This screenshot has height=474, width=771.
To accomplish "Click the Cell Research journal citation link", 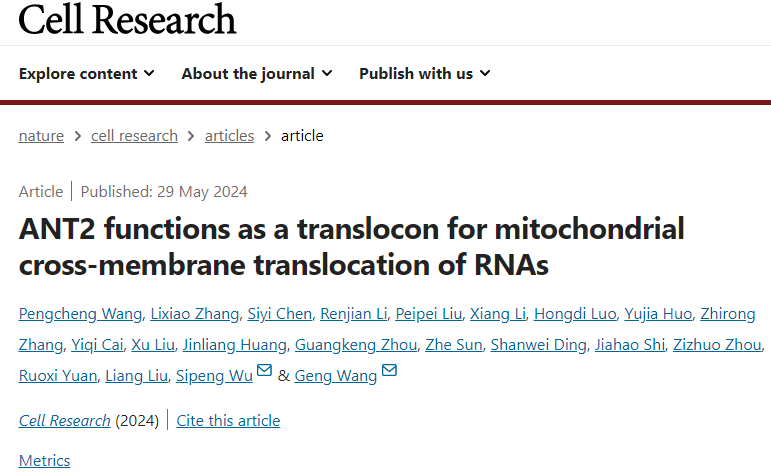I will 65,420.
